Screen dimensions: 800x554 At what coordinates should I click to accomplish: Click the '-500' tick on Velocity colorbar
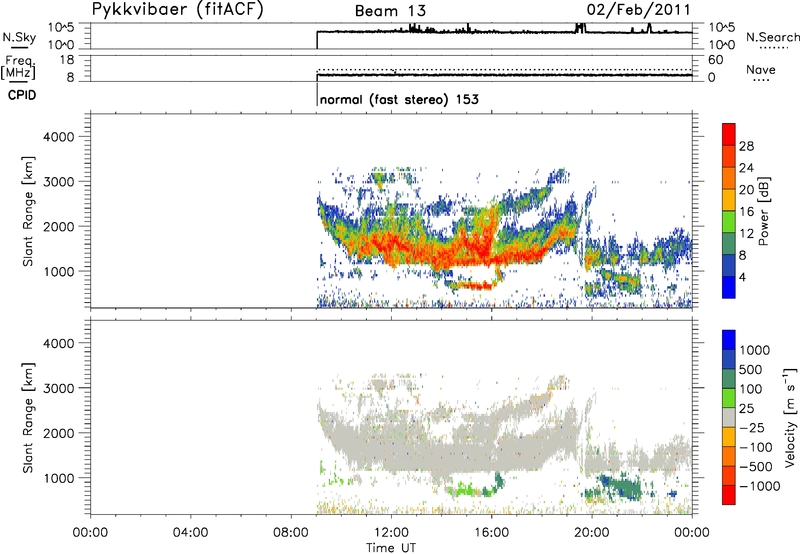tap(756, 466)
